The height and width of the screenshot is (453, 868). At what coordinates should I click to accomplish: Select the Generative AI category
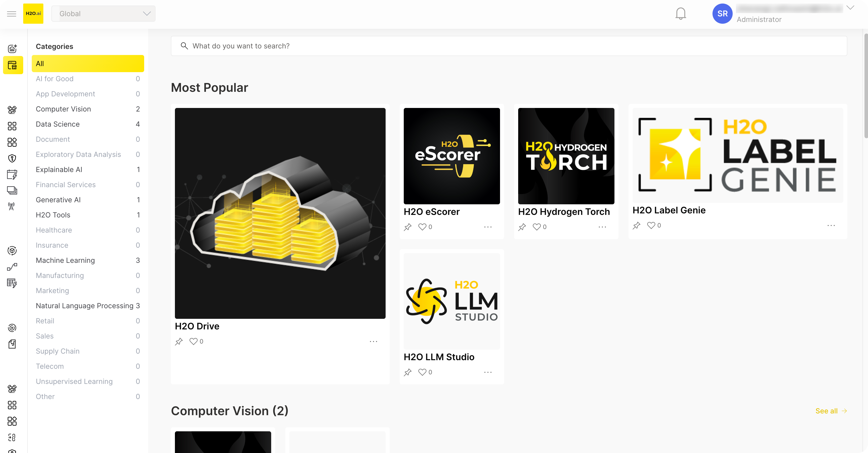tap(88, 200)
